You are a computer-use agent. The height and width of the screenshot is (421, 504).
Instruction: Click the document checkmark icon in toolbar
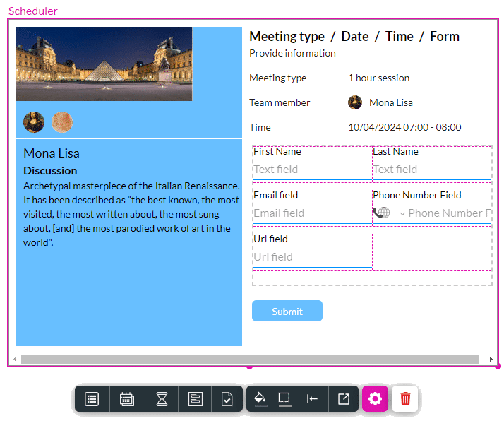coord(227,399)
